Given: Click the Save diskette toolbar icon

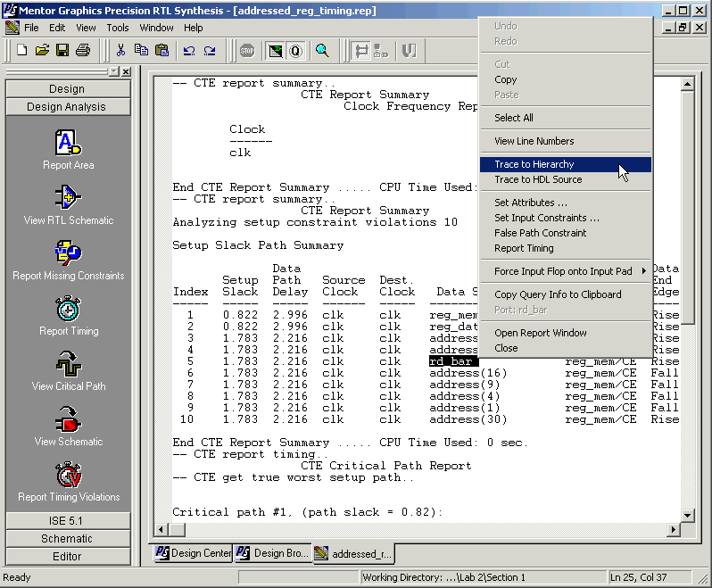Looking at the screenshot, I should point(62,50).
